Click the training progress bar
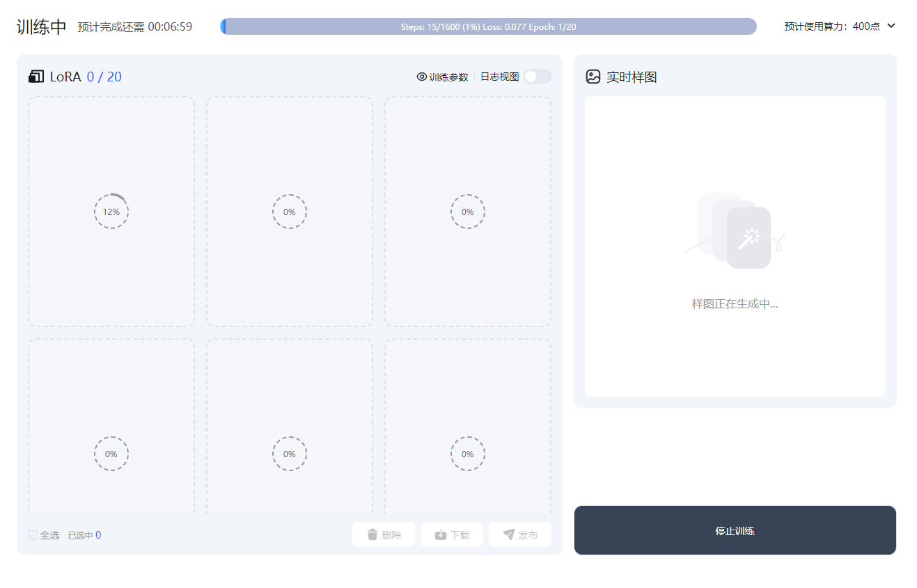This screenshot has height=588, width=917. [488, 26]
